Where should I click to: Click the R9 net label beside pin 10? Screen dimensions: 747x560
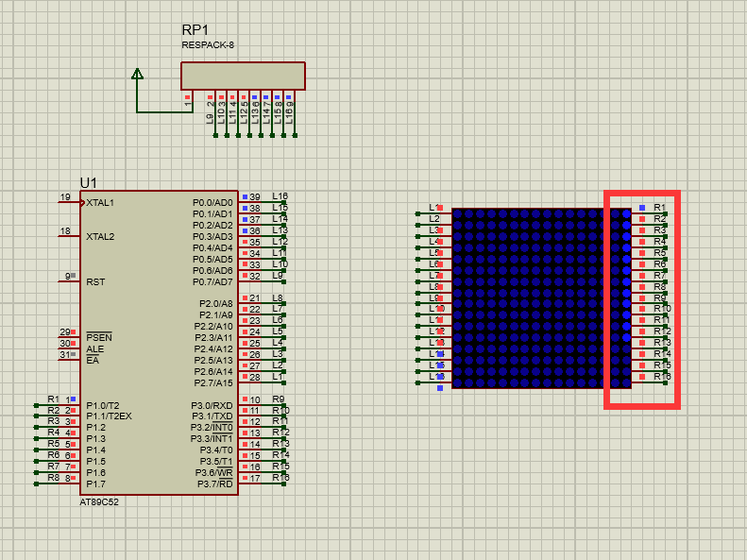[279, 399]
